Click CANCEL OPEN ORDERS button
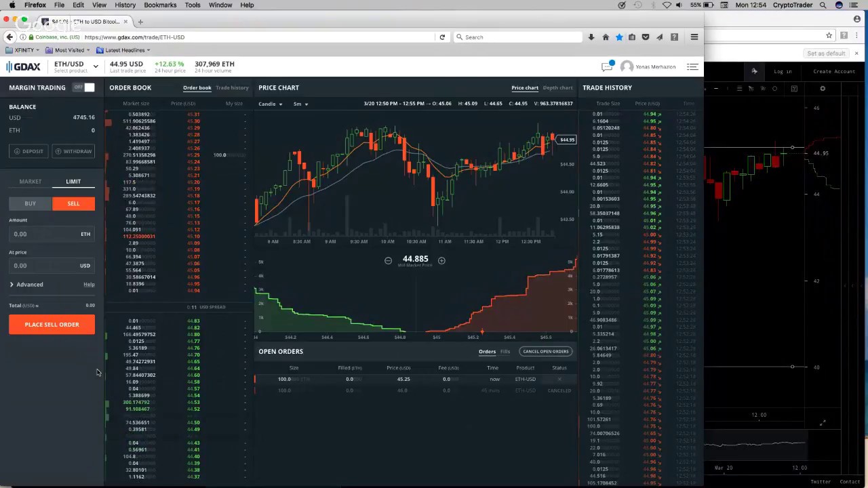The width and height of the screenshot is (868, 488). [546, 351]
